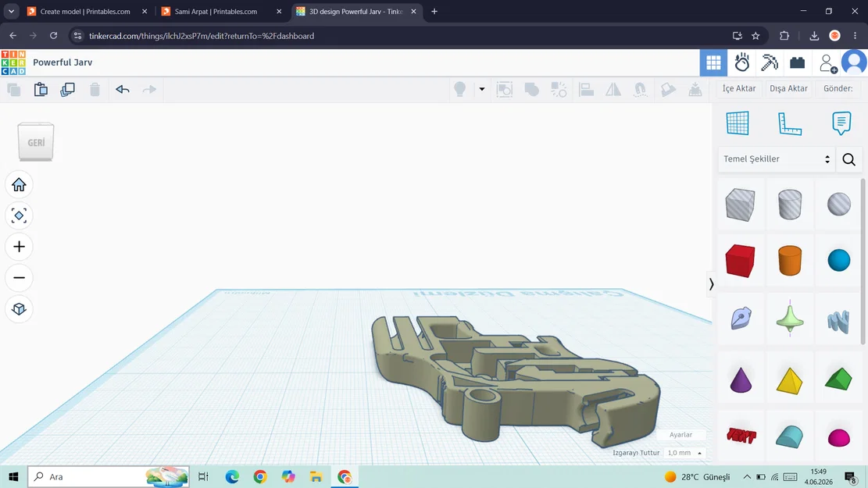Click the GERİ view cube
Image resolution: width=868 pixels, height=488 pixels.
point(36,142)
